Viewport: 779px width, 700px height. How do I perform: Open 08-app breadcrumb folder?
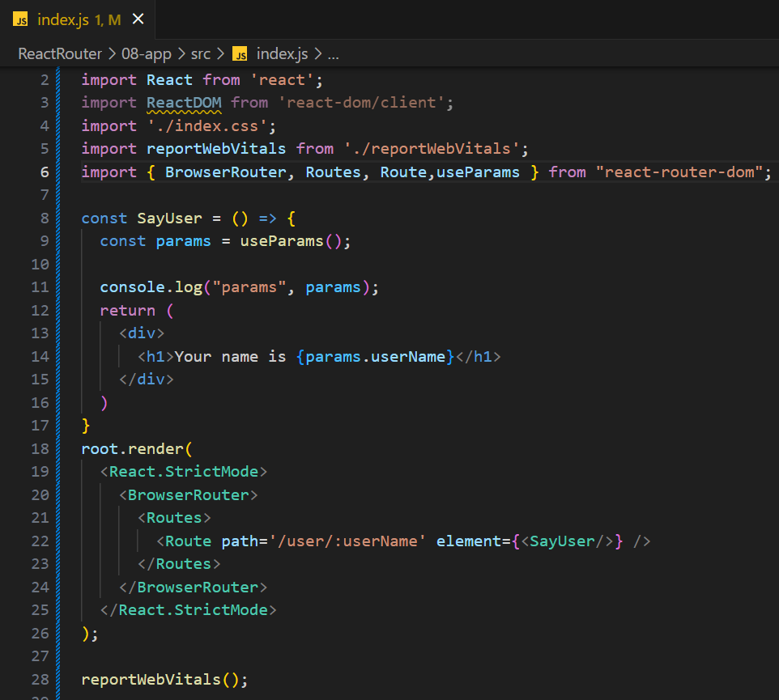tap(147, 53)
